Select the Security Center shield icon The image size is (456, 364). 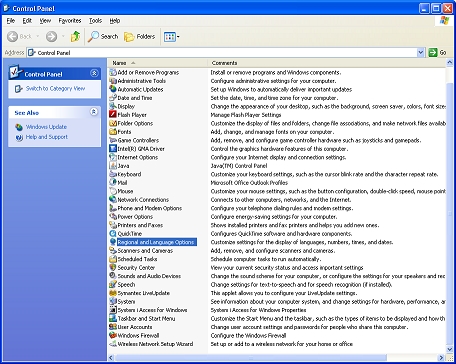tap(113, 268)
